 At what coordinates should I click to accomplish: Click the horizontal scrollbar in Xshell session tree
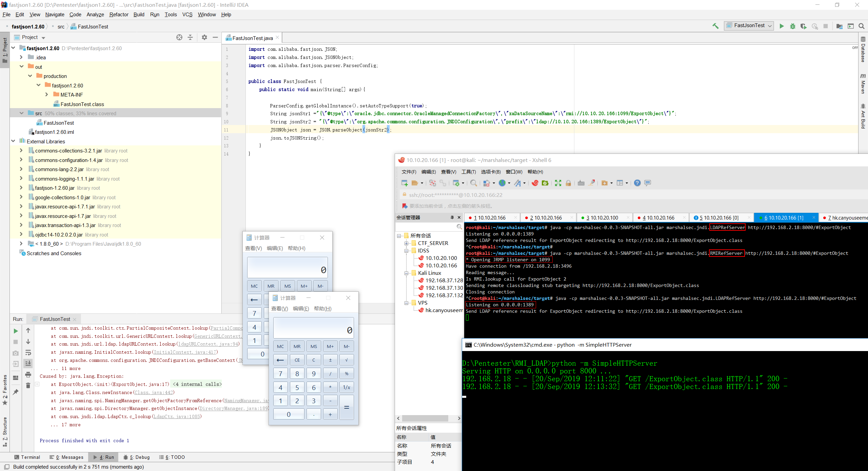[425, 418]
